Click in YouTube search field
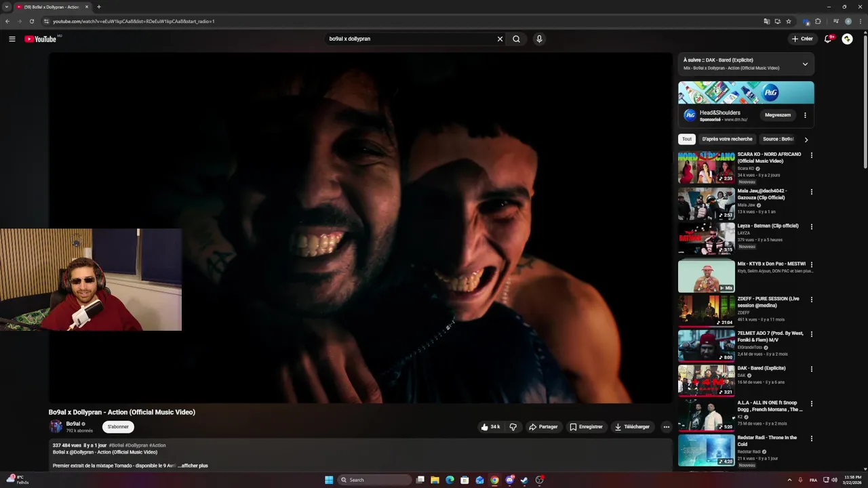The height and width of the screenshot is (488, 868). click(x=410, y=39)
